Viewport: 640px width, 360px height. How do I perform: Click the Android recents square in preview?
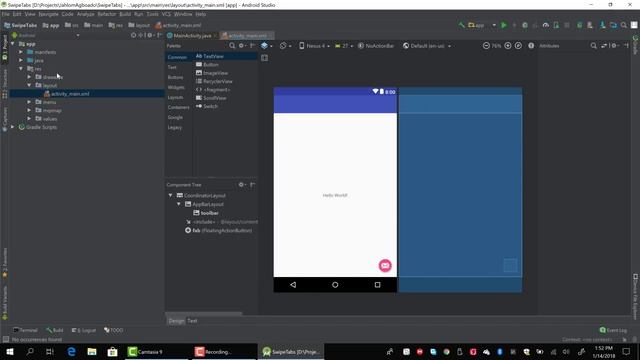tap(378, 285)
